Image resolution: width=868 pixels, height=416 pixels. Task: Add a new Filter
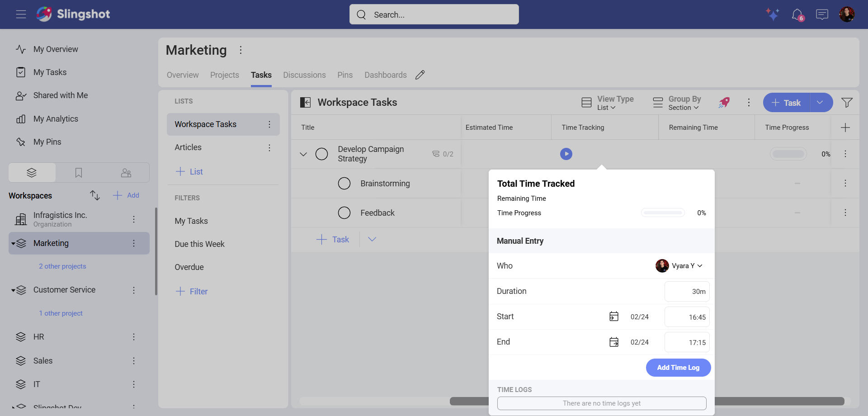click(x=192, y=291)
